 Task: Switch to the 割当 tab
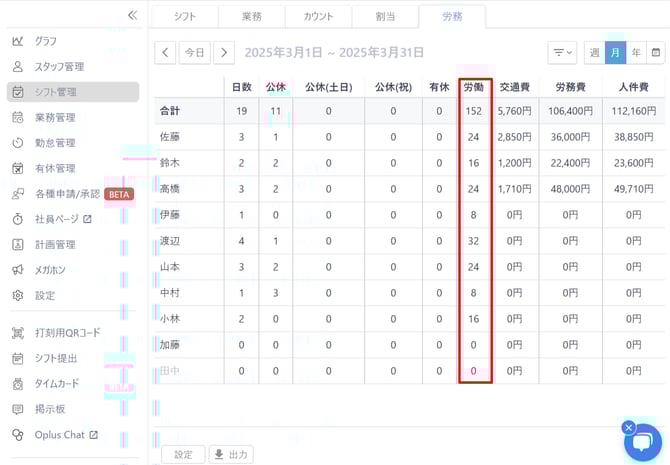coord(384,17)
